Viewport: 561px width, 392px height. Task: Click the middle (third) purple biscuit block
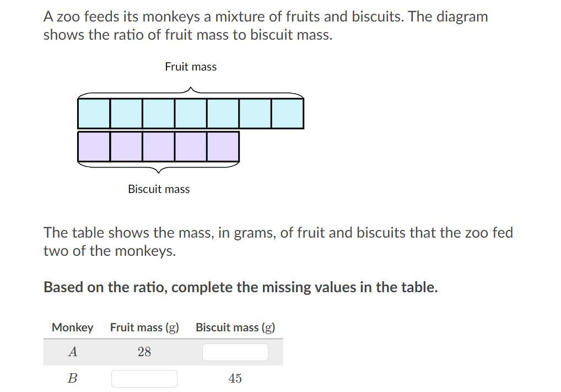[x=159, y=146]
